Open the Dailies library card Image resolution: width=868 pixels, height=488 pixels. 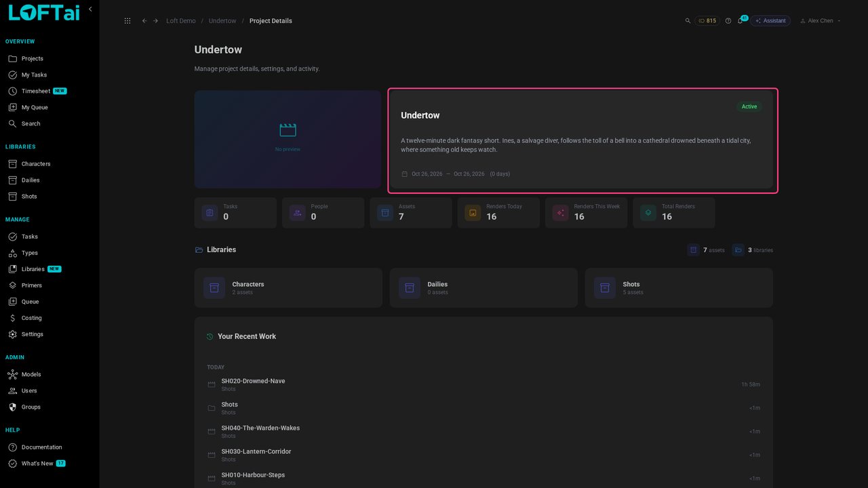click(x=484, y=288)
